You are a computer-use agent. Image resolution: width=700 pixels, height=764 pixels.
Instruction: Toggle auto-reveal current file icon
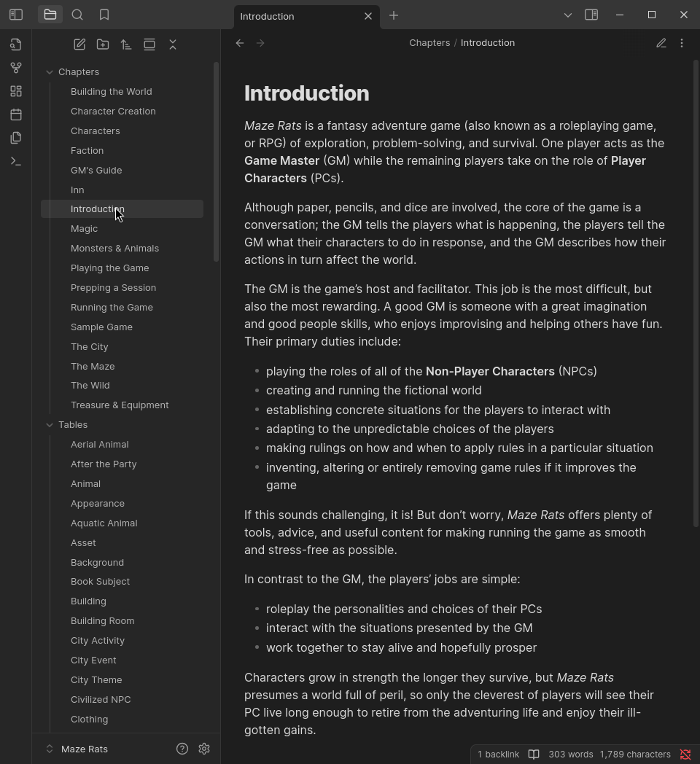click(x=149, y=44)
